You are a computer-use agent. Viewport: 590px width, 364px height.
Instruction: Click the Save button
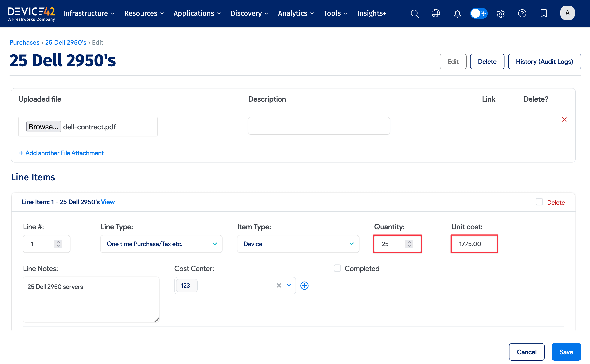coord(566,352)
